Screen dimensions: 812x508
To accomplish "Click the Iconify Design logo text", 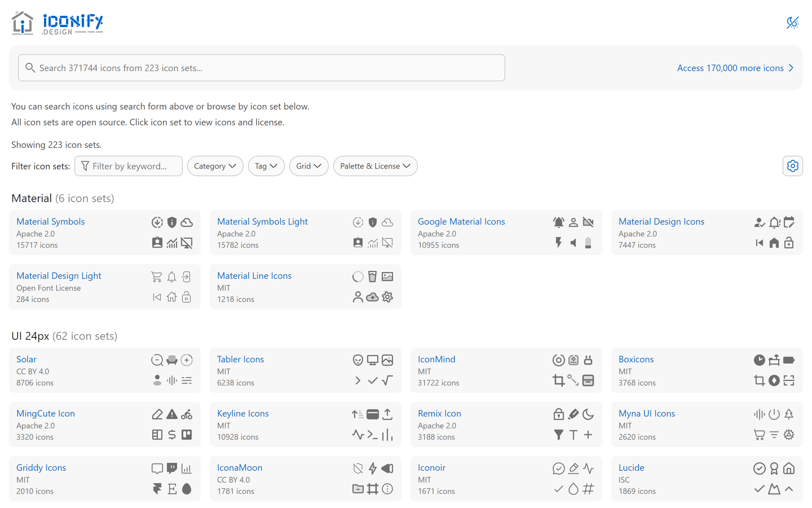I will point(72,23).
